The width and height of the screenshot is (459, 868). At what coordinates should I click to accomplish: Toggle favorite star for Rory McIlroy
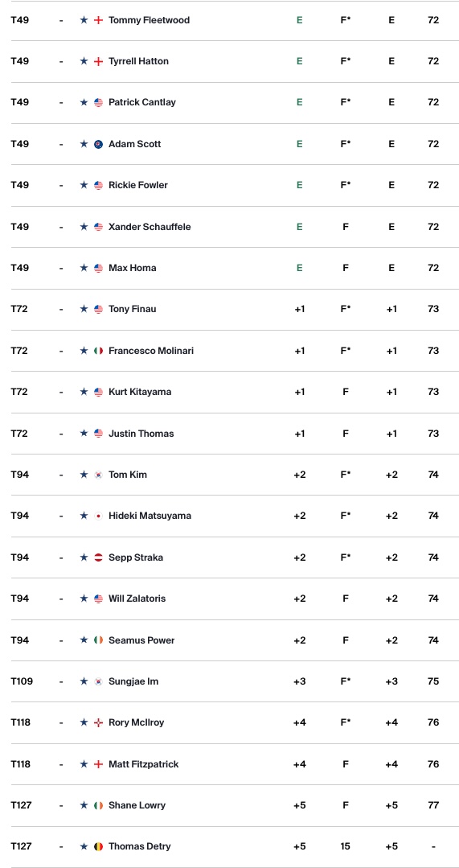point(84,722)
